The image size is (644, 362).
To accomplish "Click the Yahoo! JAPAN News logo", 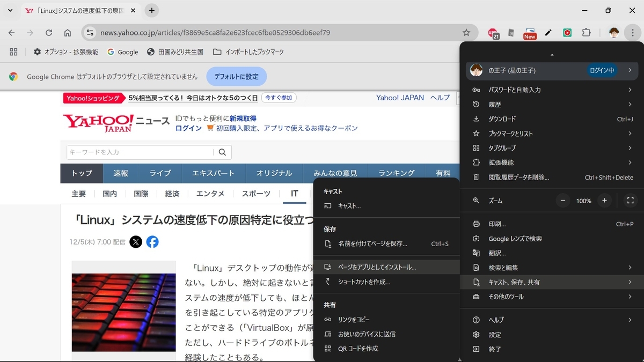I will [x=116, y=123].
